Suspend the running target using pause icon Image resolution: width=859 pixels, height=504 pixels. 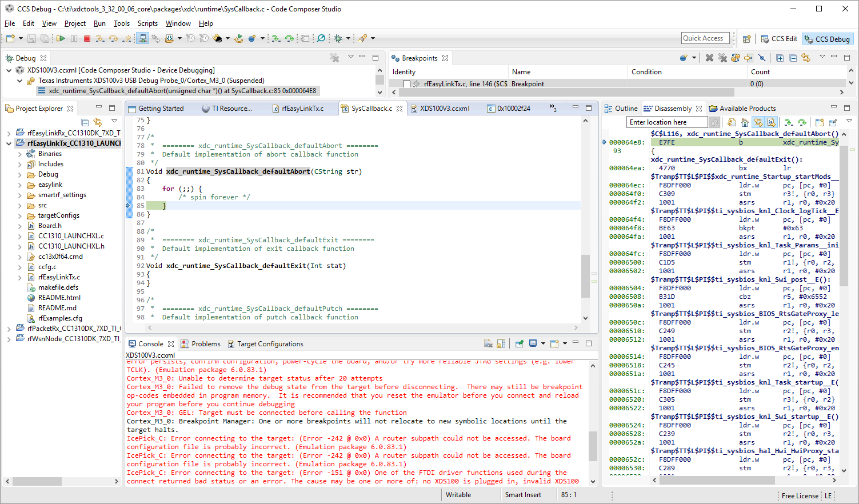pos(74,38)
